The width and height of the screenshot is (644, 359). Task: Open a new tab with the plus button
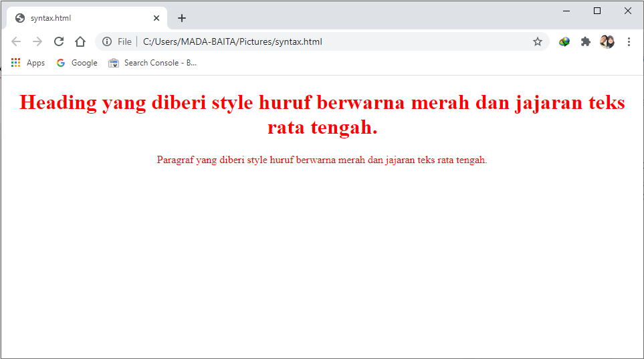pyautogui.click(x=181, y=18)
